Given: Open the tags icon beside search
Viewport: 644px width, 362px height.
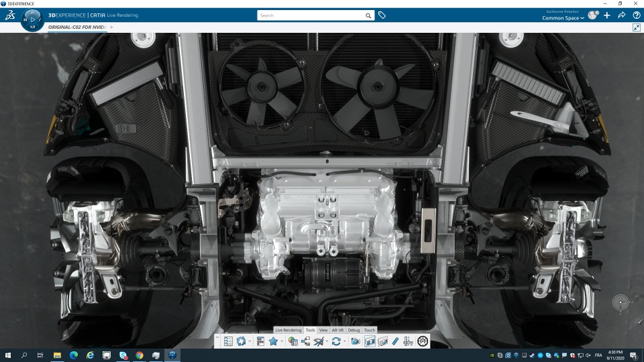Looking at the screenshot, I should pos(382,15).
